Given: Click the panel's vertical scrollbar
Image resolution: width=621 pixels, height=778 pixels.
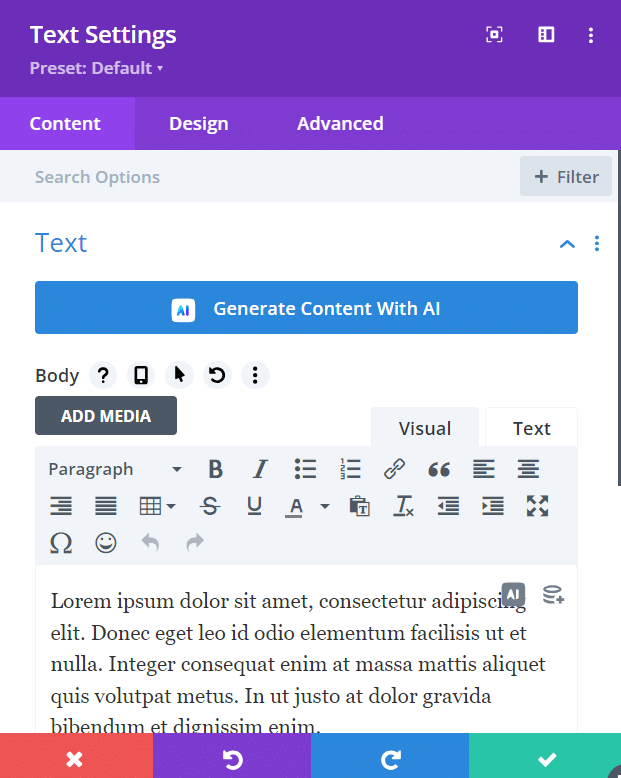Looking at the screenshot, I should coord(619,318).
